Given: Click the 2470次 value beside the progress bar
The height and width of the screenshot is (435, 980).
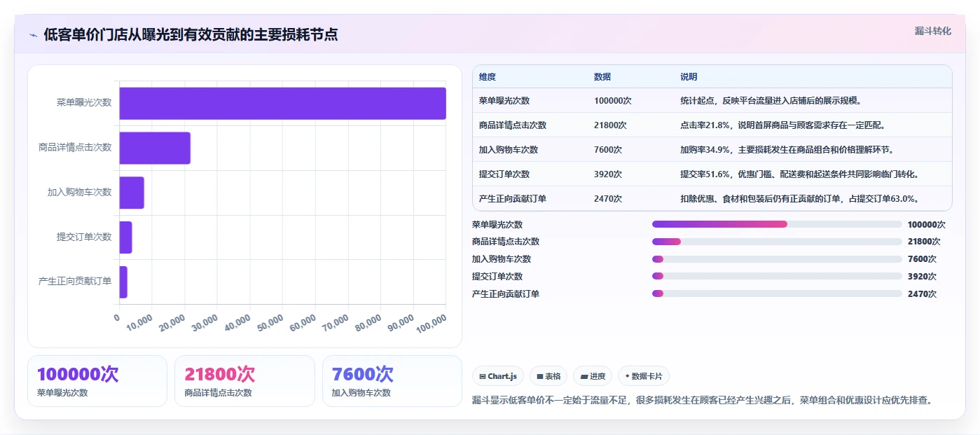Looking at the screenshot, I should click(922, 294).
